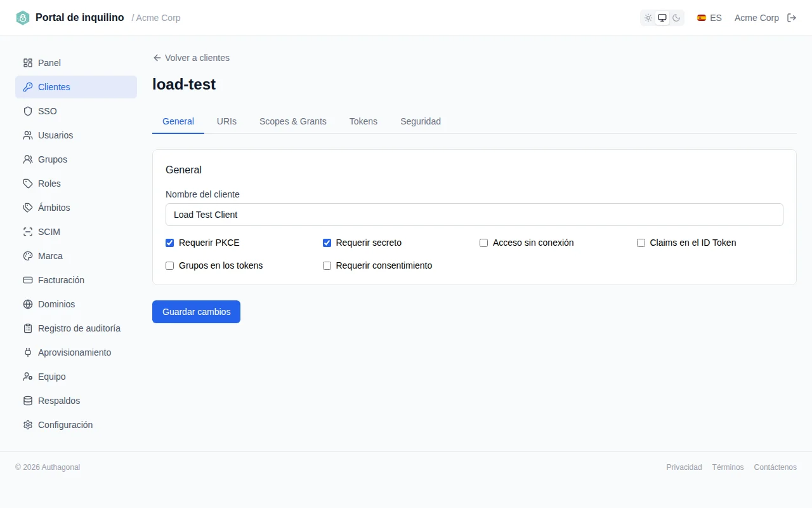Open the Privacidad footer link

(684, 467)
